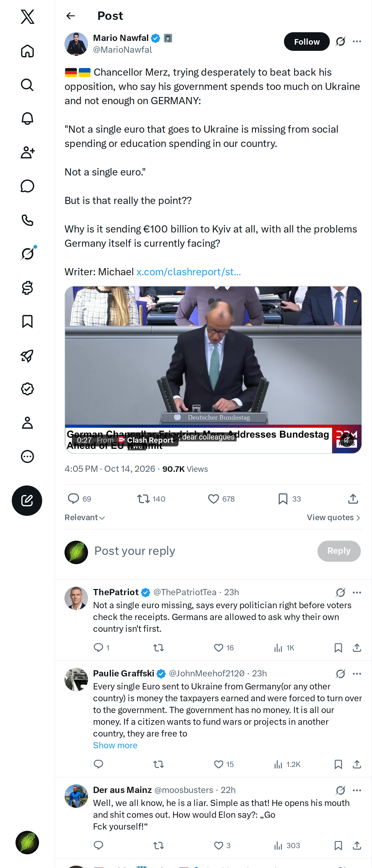Open View quotes for this post

click(x=334, y=517)
